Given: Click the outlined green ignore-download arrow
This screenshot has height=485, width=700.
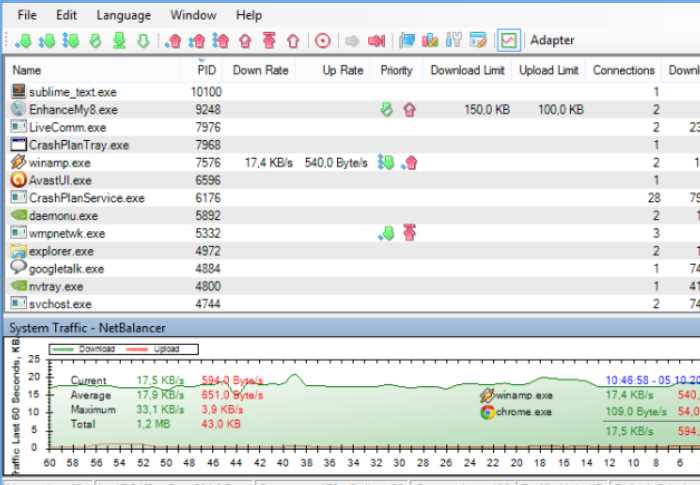Looking at the screenshot, I should (143, 41).
